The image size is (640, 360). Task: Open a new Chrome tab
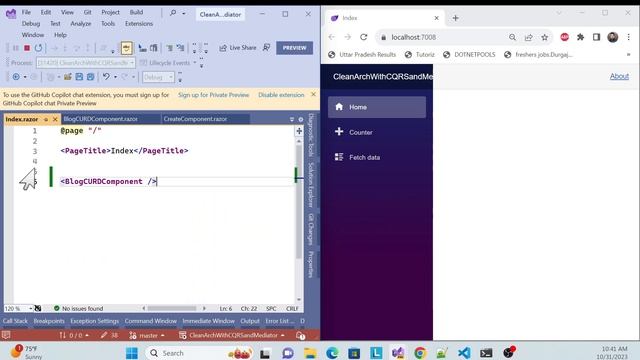pyautogui.click(x=456, y=18)
